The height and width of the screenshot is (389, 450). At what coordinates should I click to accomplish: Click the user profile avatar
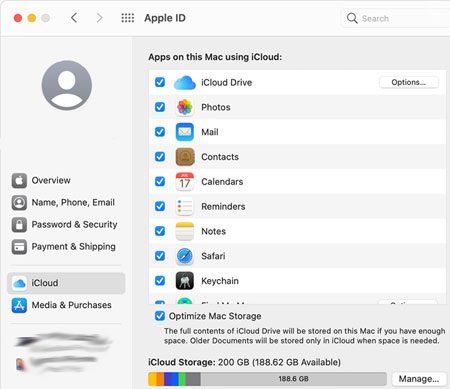[x=67, y=85]
